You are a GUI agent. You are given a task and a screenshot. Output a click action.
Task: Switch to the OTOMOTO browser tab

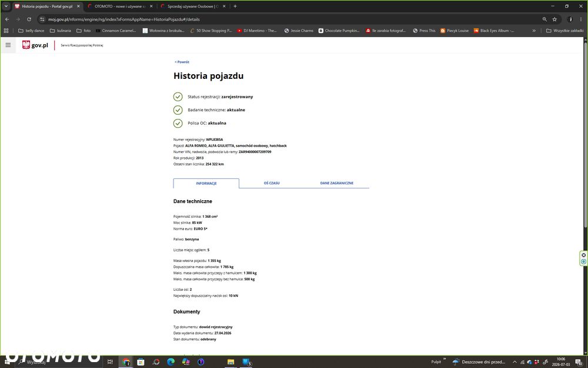pyautogui.click(x=120, y=6)
